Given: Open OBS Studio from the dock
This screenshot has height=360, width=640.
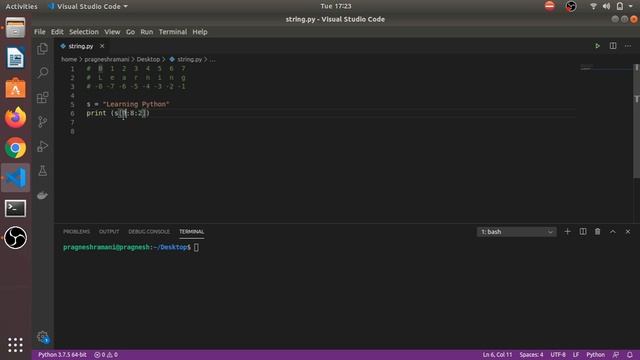Looking at the screenshot, I should (x=16, y=238).
